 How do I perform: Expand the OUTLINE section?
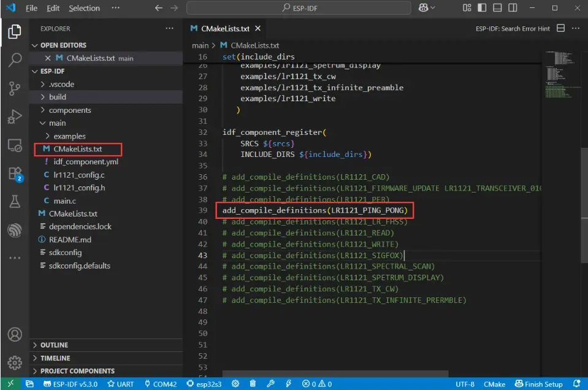click(54, 345)
